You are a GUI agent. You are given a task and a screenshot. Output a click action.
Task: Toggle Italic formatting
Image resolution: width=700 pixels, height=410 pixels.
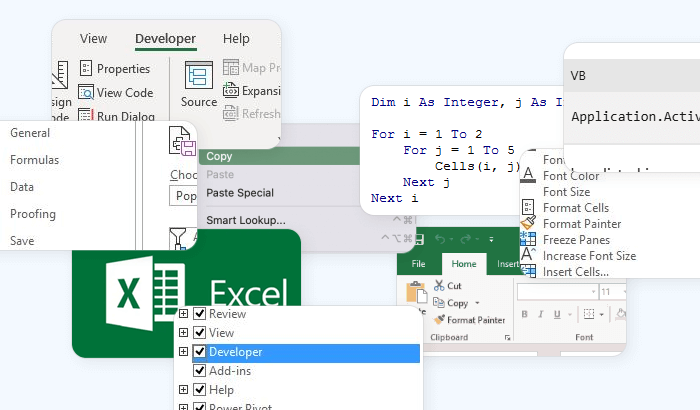541,314
